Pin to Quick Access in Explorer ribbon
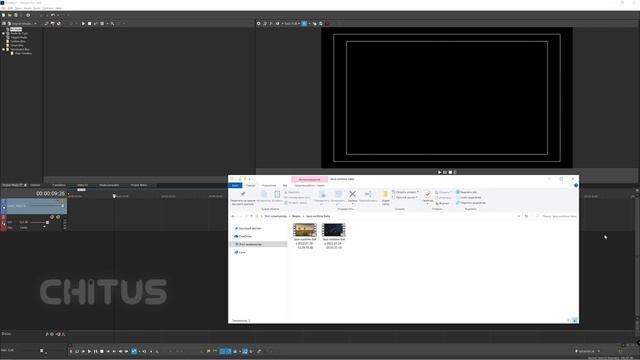The image size is (640, 360). click(x=243, y=197)
